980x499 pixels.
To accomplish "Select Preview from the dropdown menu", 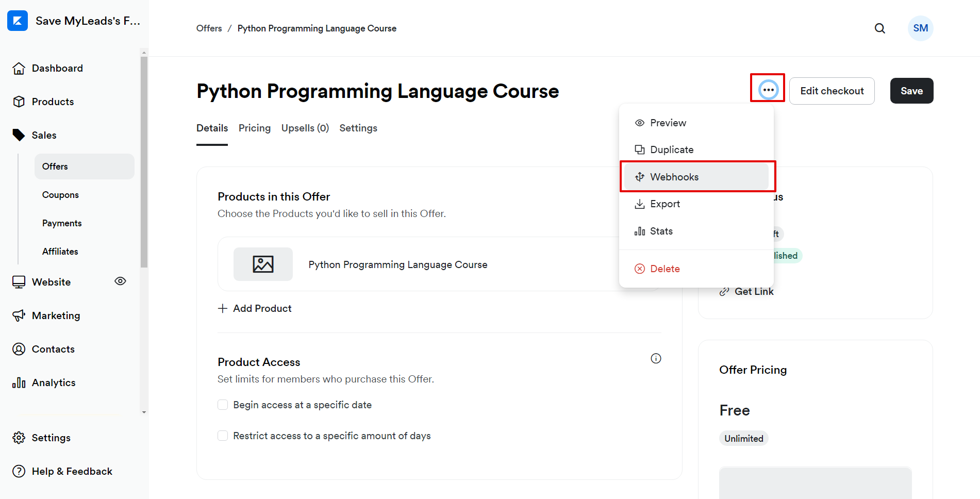I will (x=696, y=123).
